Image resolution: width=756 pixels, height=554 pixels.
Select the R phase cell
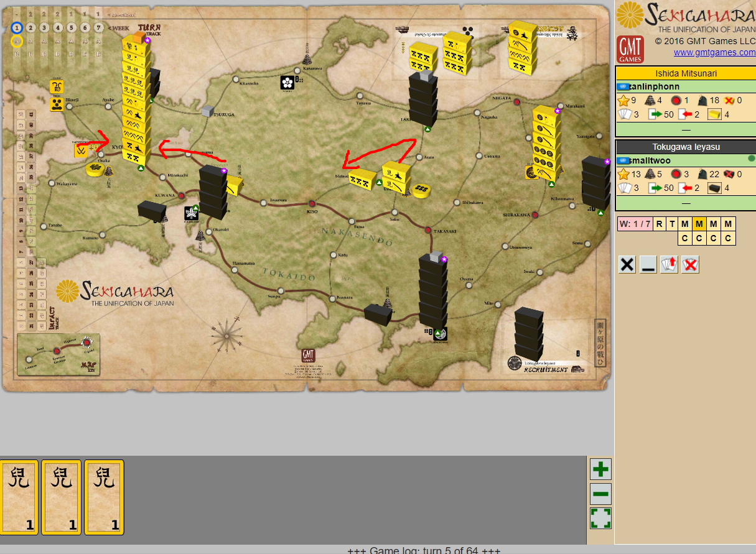[659, 224]
